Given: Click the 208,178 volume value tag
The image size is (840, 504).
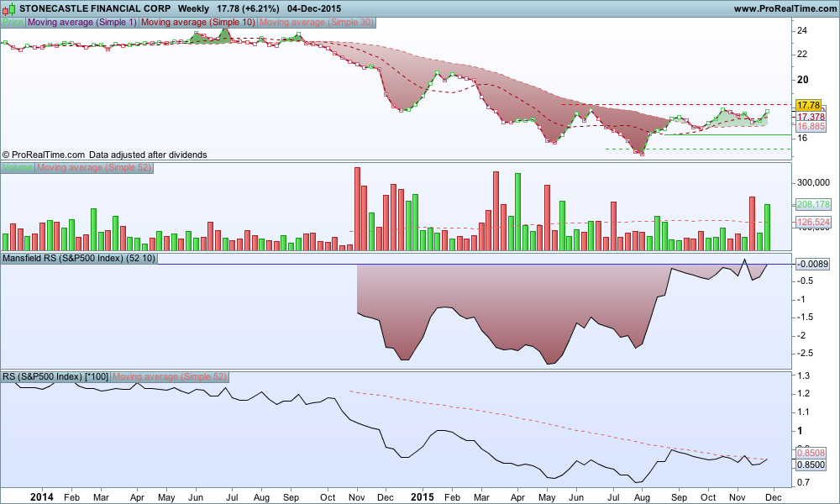Looking at the screenshot, I should 813,204.
